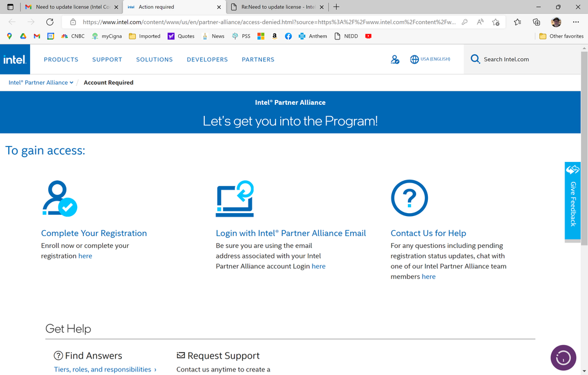Click the CNBC bookmark
Screen dimensions: 588x375
[x=73, y=36]
